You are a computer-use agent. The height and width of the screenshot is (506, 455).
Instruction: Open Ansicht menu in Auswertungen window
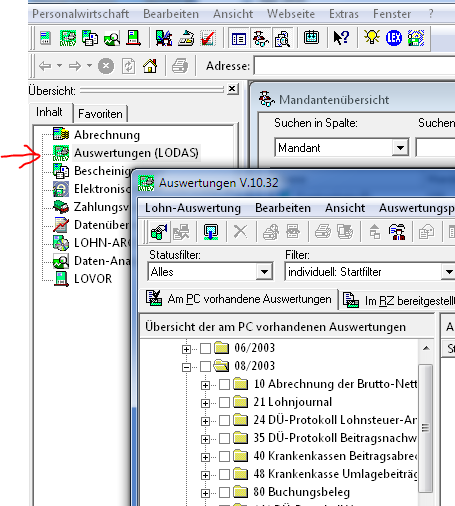point(345,208)
